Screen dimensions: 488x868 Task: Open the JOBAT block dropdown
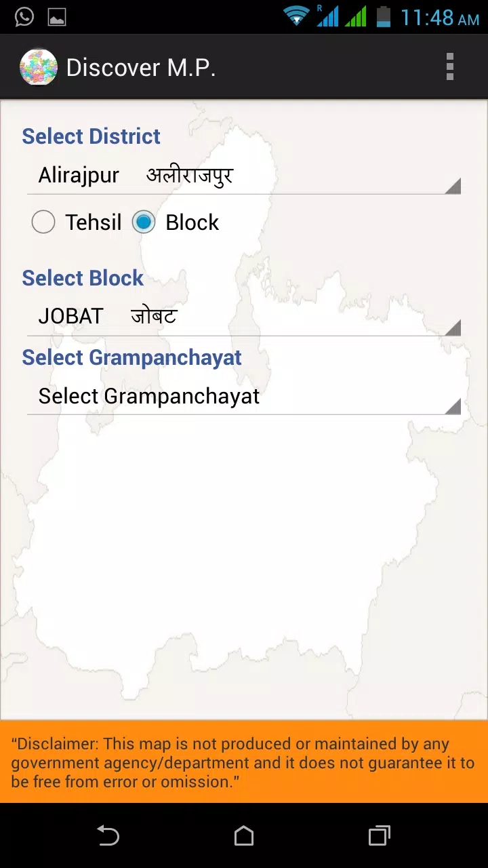click(244, 317)
